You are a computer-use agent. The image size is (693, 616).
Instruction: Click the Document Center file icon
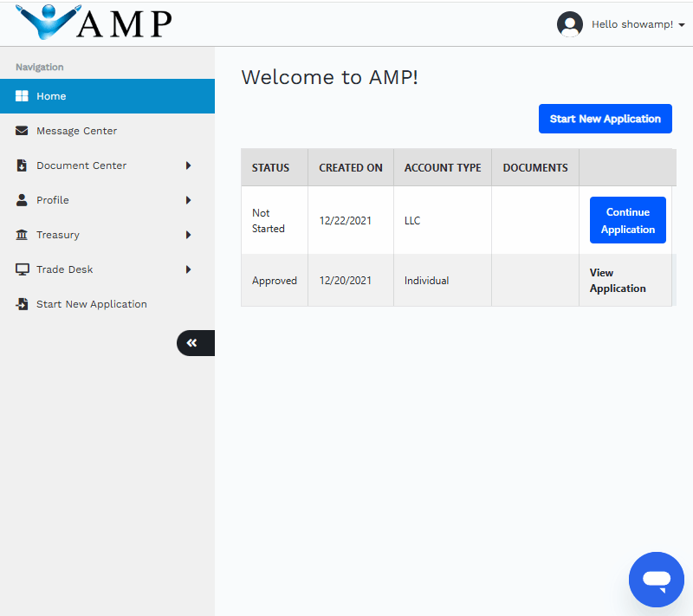point(23,165)
